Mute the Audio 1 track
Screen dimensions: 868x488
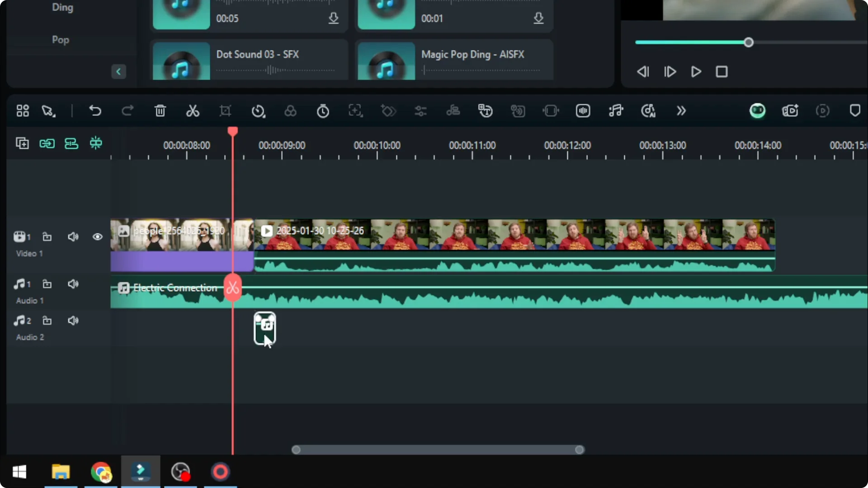73,284
